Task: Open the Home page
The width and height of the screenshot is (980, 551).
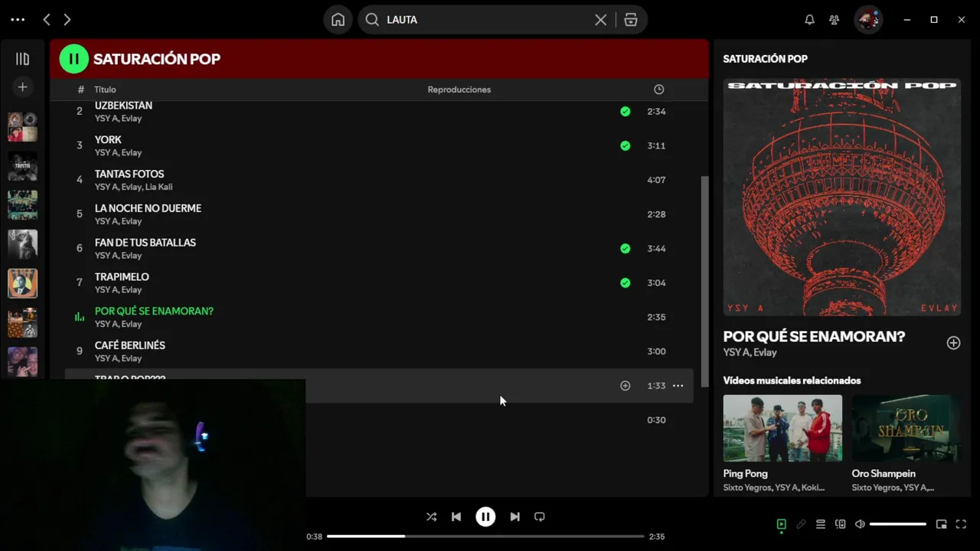Action: 338,20
